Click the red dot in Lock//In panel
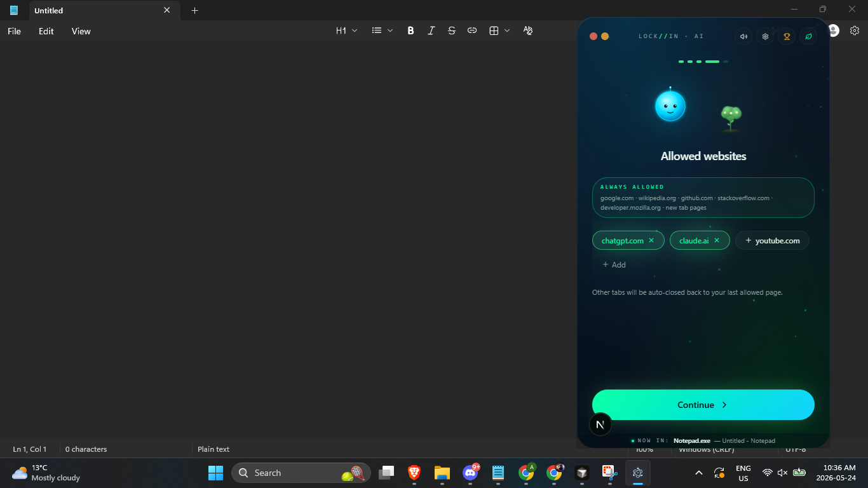This screenshot has width=868, height=488. tap(593, 36)
